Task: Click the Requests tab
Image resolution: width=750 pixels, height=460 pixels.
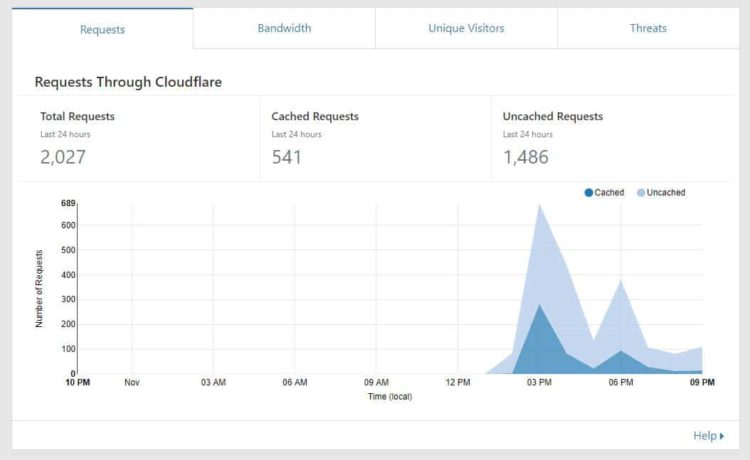Action: coord(102,29)
